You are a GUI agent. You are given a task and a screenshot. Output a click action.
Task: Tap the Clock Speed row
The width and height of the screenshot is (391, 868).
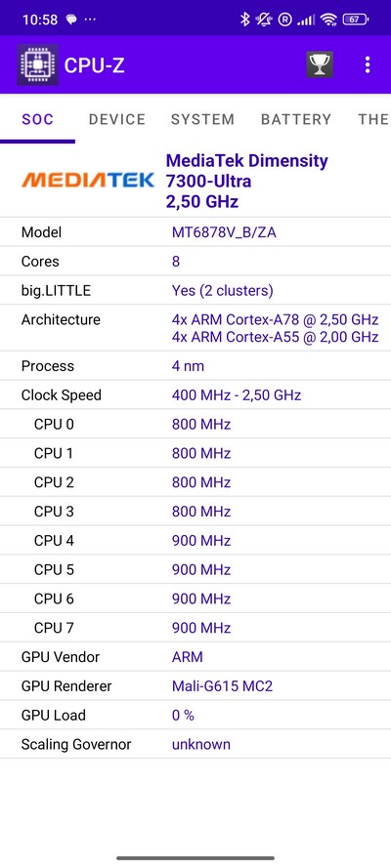click(x=195, y=395)
